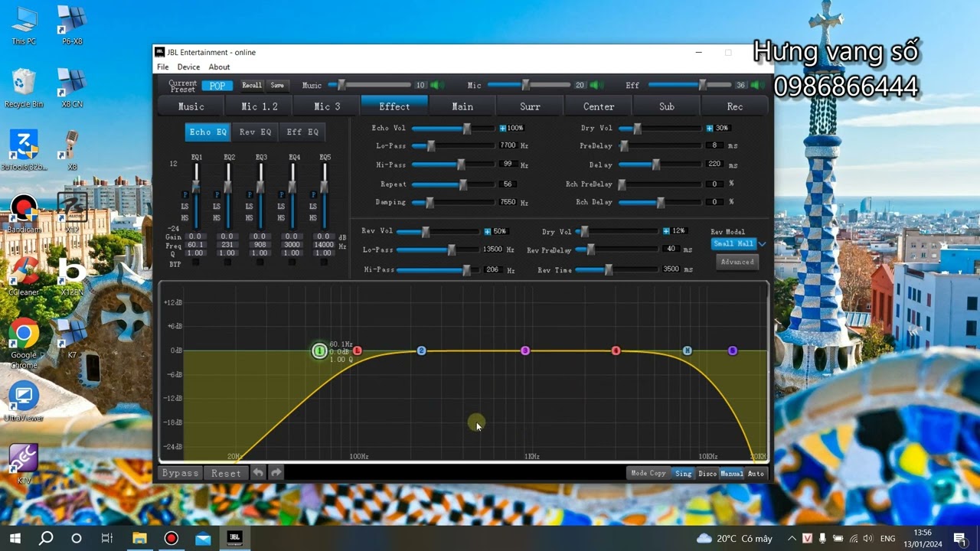Mute the Music channel speaker icon
This screenshot has height=551, width=980.
pyautogui.click(x=436, y=85)
